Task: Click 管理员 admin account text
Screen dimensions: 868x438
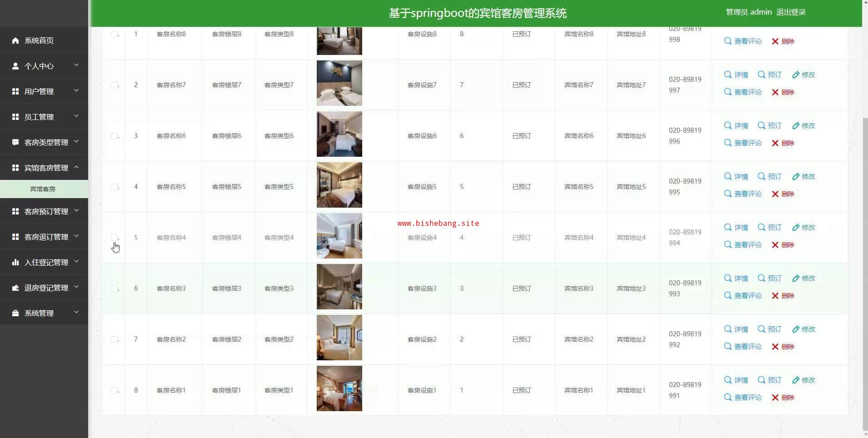Action: (x=748, y=12)
